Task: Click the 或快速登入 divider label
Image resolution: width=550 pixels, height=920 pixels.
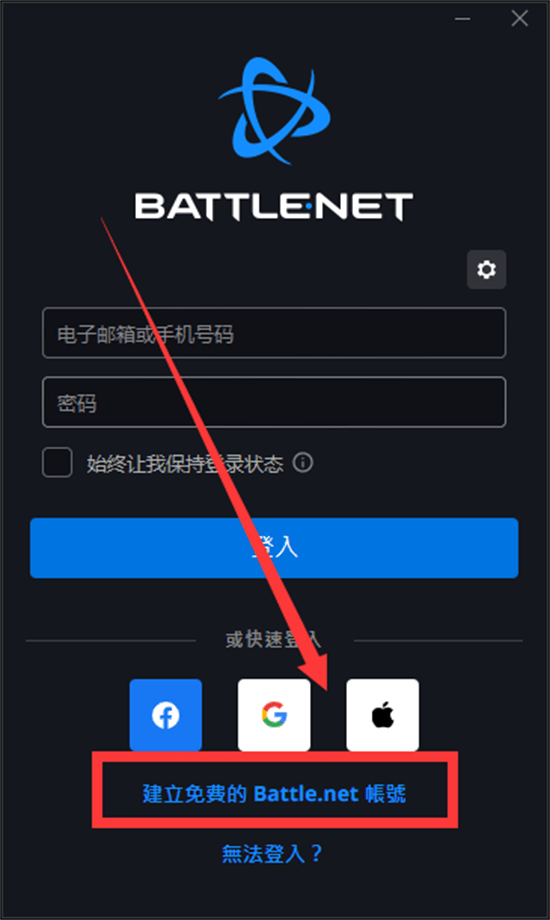Action: click(273, 639)
